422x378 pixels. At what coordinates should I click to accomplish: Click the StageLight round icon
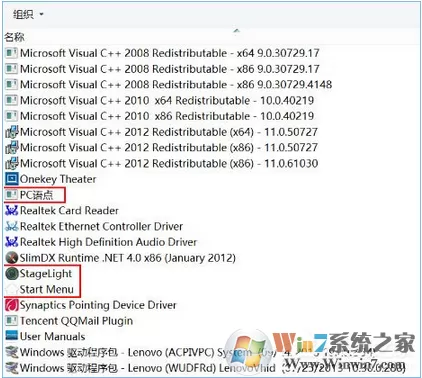pos(11,274)
